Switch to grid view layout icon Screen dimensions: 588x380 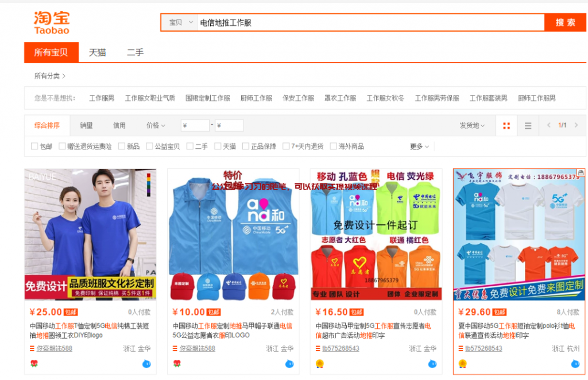(506, 126)
